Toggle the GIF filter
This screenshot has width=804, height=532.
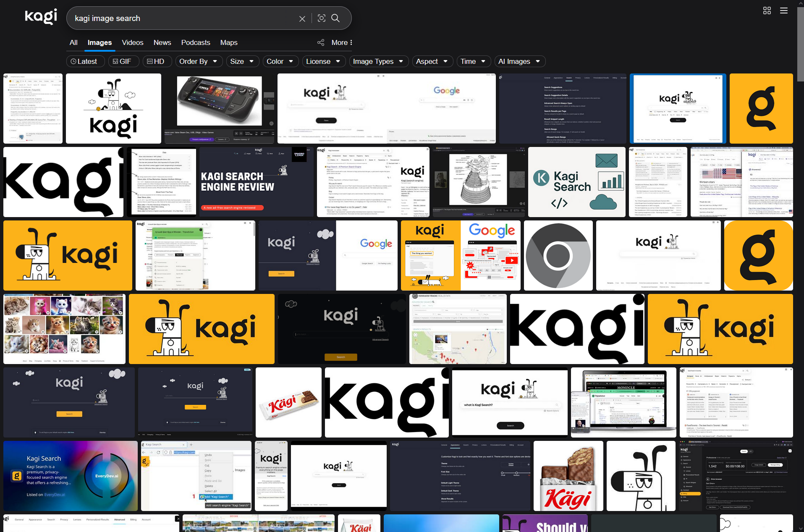point(122,61)
